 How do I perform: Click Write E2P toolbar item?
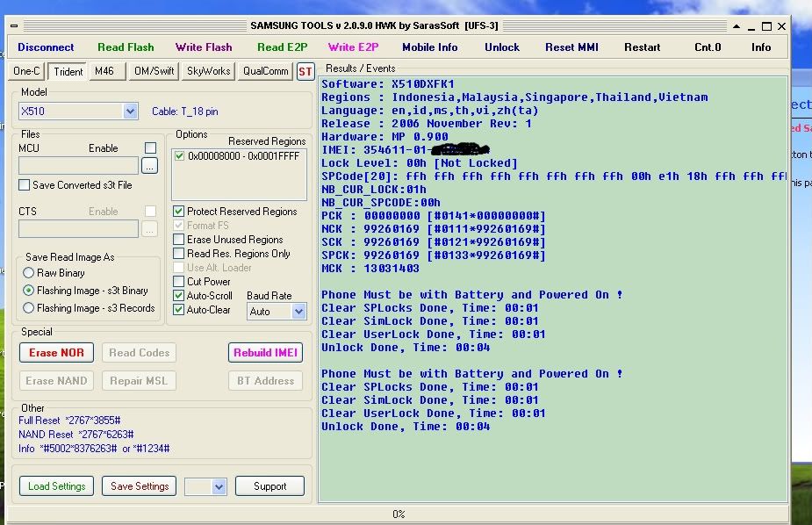(x=353, y=47)
